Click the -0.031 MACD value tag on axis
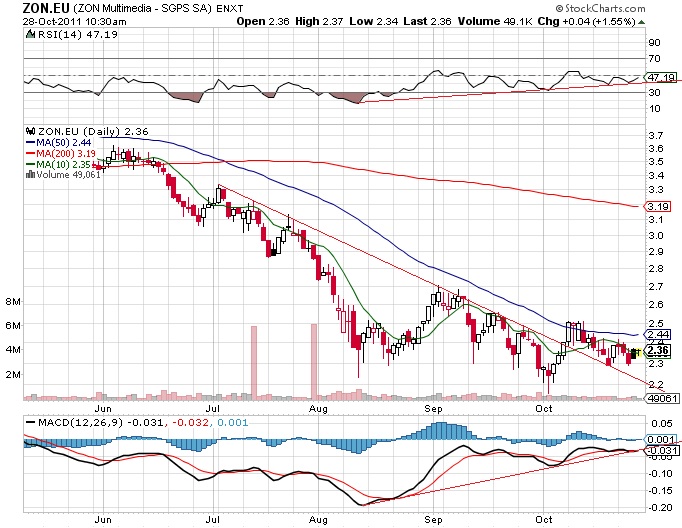The width and height of the screenshot is (682, 528). pyautogui.click(x=660, y=450)
